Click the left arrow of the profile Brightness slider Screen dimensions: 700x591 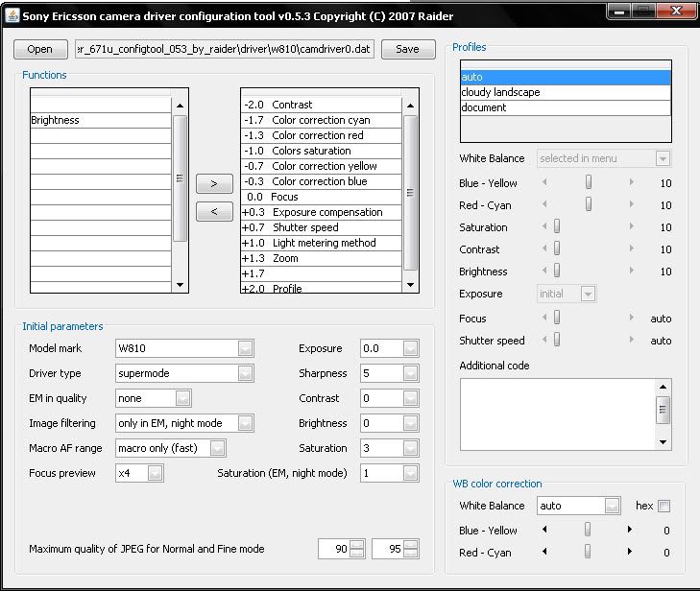click(x=544, y=271)
